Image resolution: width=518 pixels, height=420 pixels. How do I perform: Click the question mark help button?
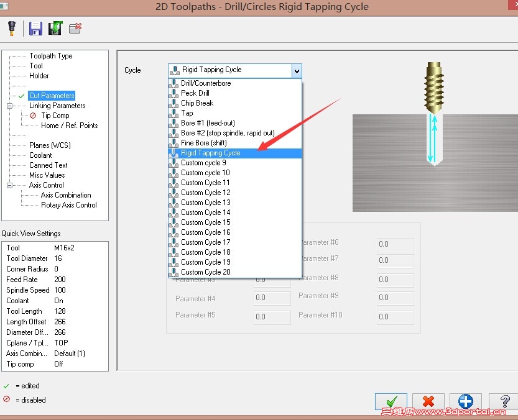tap(504, 401)
